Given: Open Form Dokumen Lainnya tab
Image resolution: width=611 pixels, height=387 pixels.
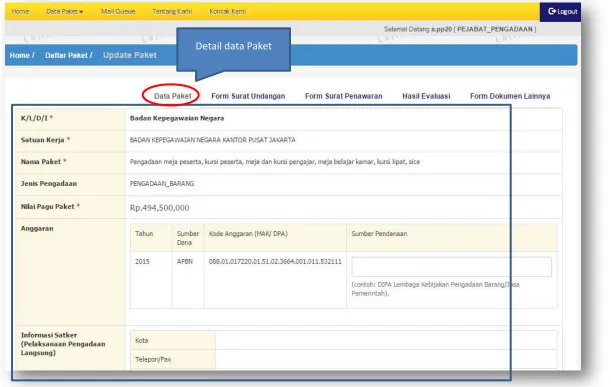Looking at the screenshot, I should [510, 96].
